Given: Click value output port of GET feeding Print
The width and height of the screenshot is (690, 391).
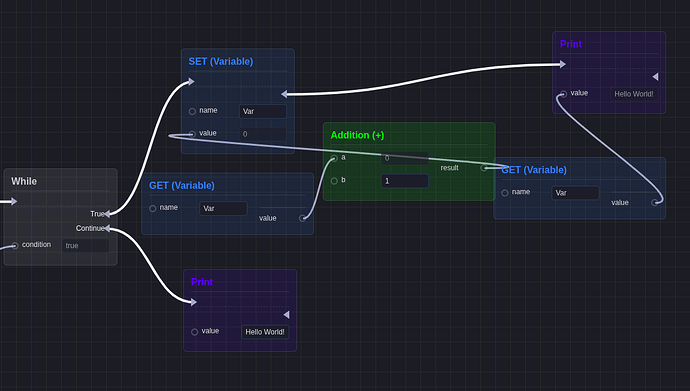Looking at the screenshot, I should (x=655, y=202).
